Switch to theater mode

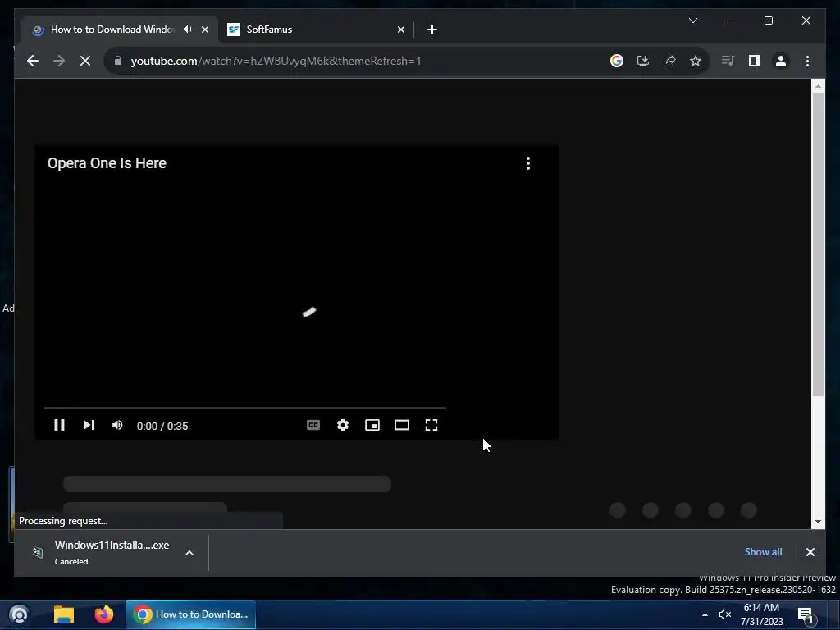[x=402, y=426]
